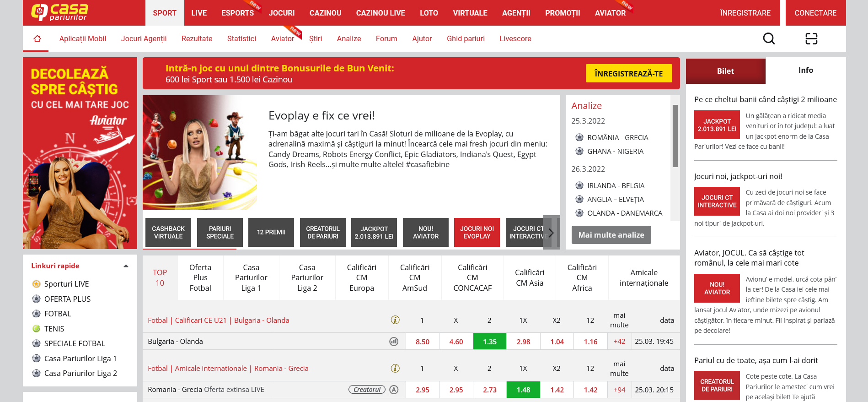Open PROMOȚII menu item
This screenshot has height=402, width=868.
pyautogui.click(x=563, y=13)
